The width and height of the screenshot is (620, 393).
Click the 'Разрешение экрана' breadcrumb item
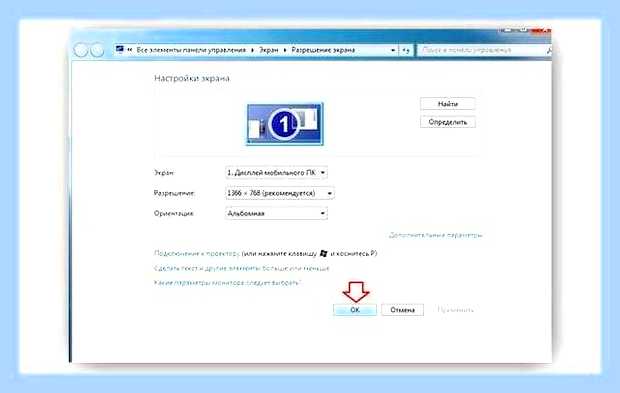[323, 50]
